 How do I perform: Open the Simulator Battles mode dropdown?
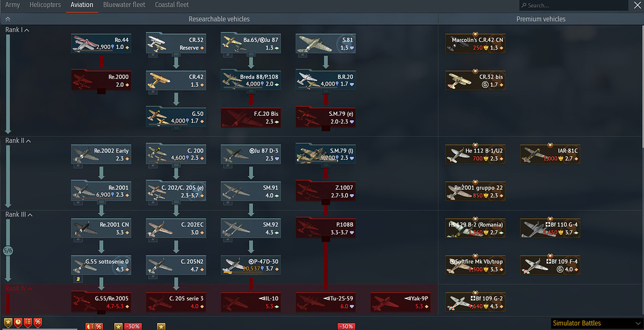point(596,324)
